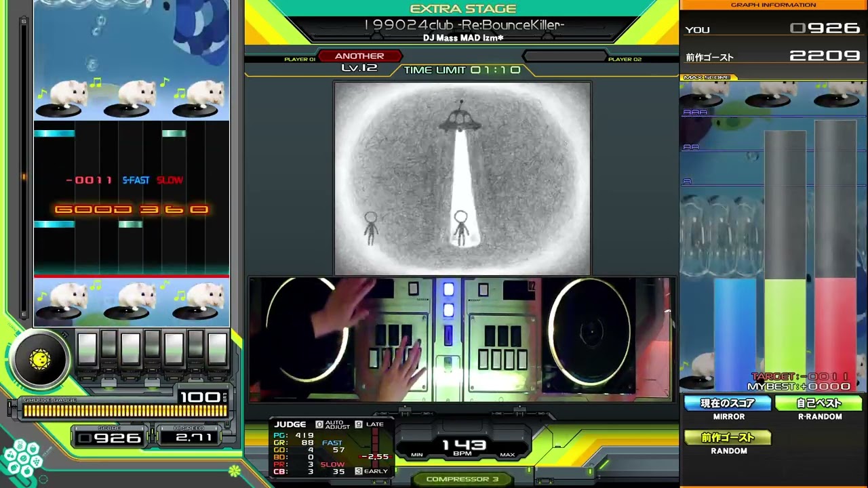
Task: Click the GRAPH INFORMATION heading
Action: [x=773, y=5]
